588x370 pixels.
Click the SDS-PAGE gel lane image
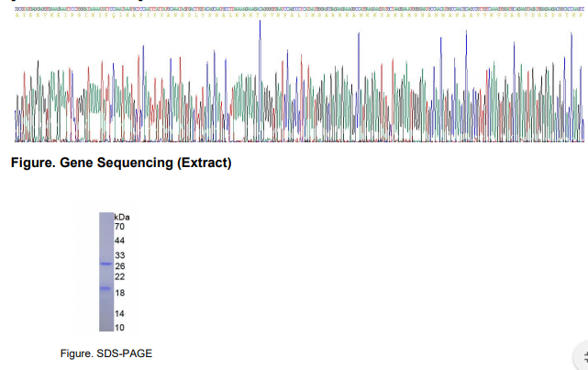(106, 272)
